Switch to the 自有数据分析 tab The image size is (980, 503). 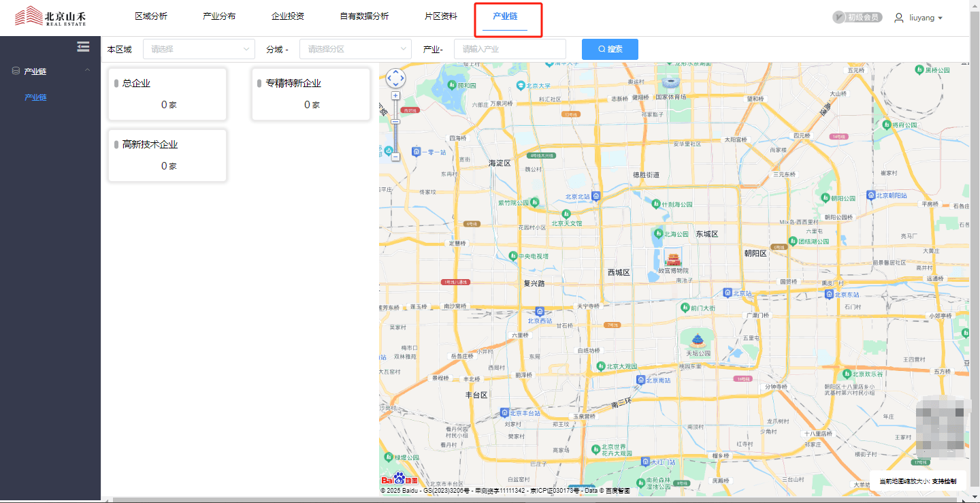[365, 16]
